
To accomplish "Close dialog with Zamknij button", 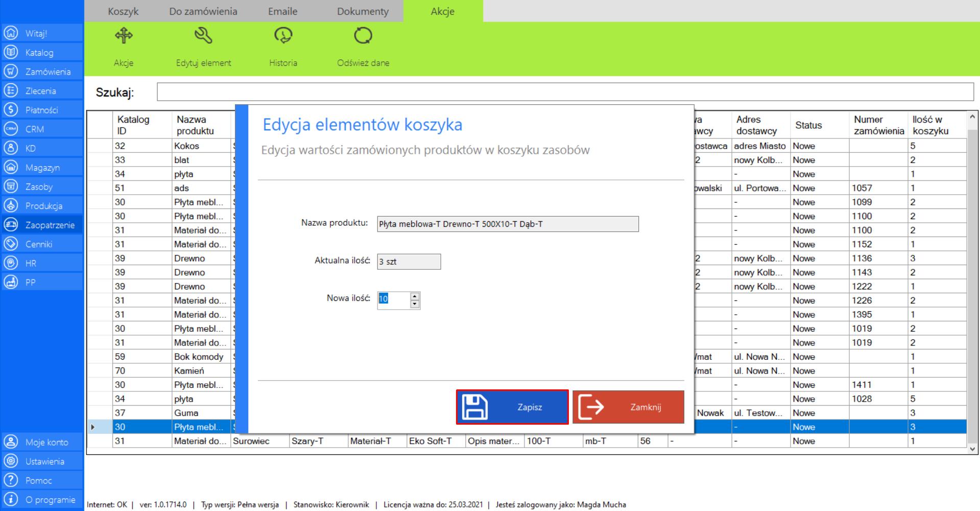I will [628, 407].
